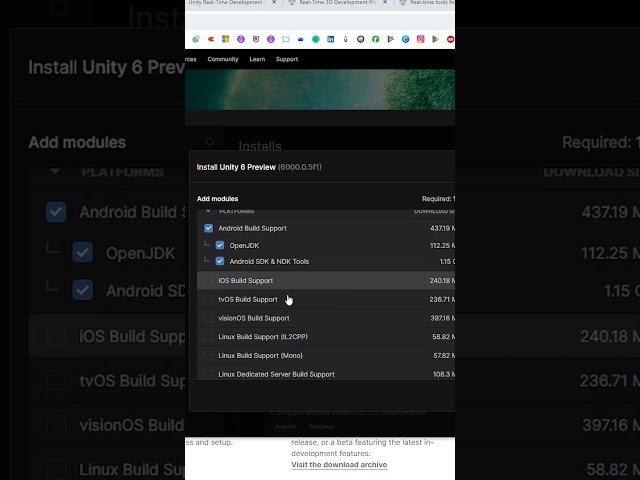Click the 6000.0.5f1 version text
The height and width of the screenshot is (480, 640).
click(300, 167)
